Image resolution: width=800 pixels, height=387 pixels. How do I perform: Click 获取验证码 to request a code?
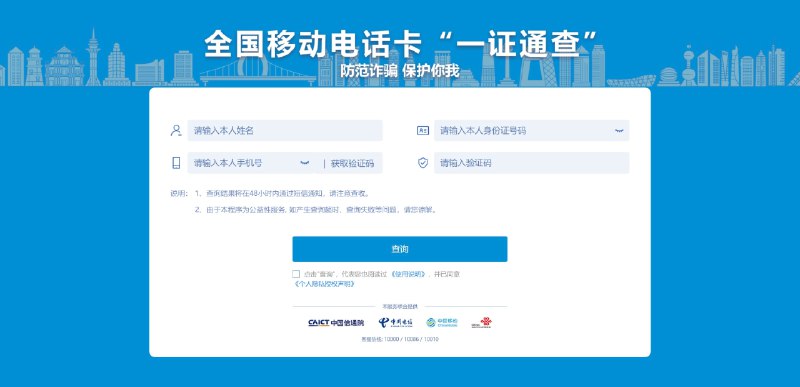(x=352, y=163)
